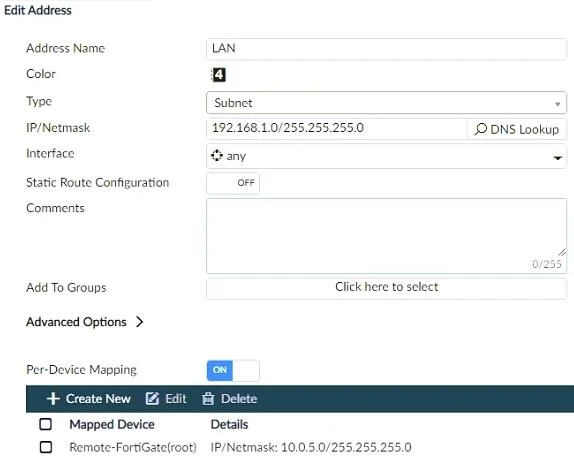Check the Remote-FortiGate(root) row checkbox

pyautogui.click(x=46, y=447)
